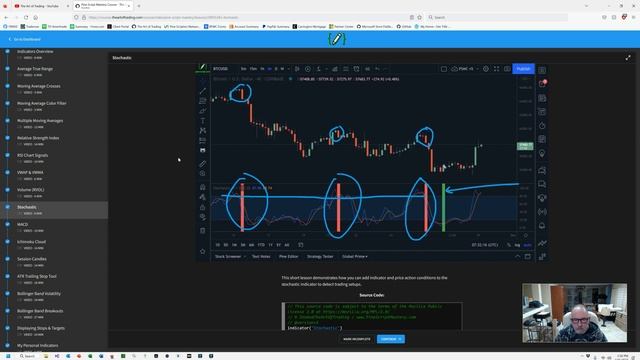Reload page with browser refresh icon
640x360 pixels.
(x=26, y=17)
